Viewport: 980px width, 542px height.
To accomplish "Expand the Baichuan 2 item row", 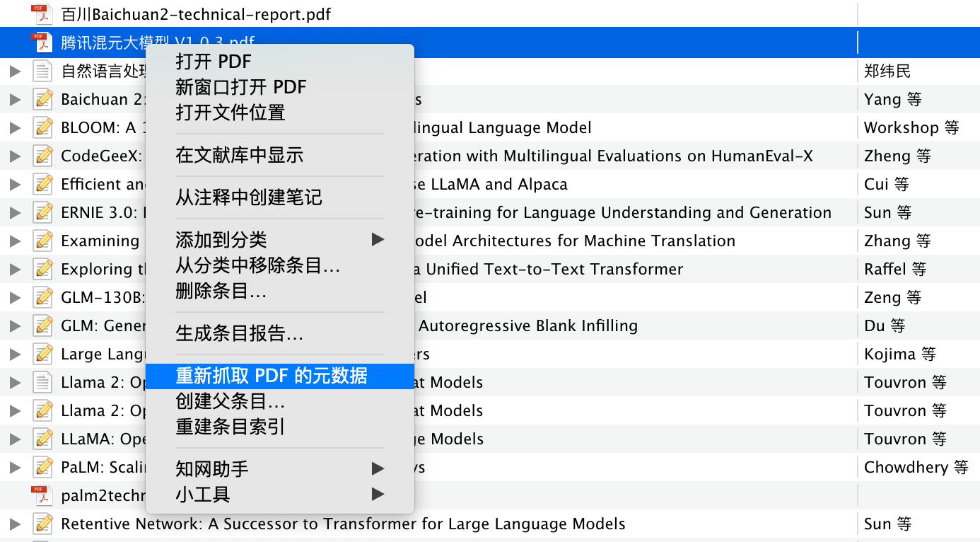I will click(x=15, y=99).
